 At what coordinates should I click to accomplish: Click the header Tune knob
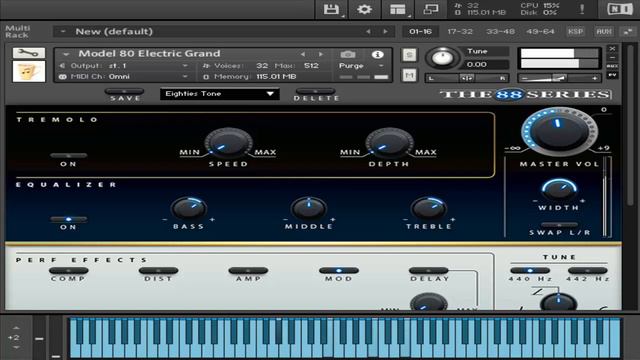pyautogui.click(x=442, y=58)
